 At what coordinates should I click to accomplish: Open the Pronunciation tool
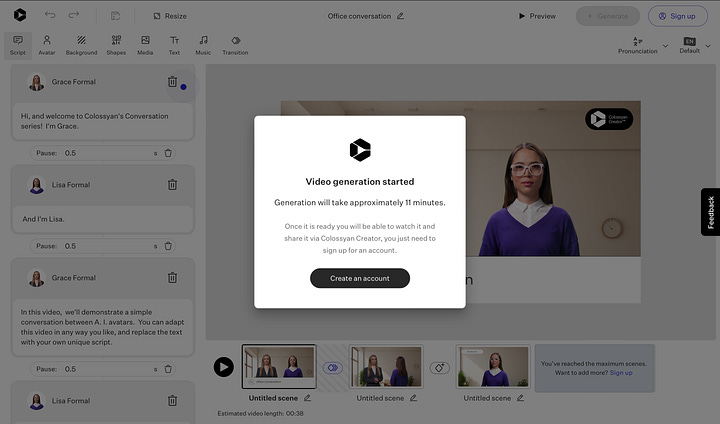coord(637,45)
